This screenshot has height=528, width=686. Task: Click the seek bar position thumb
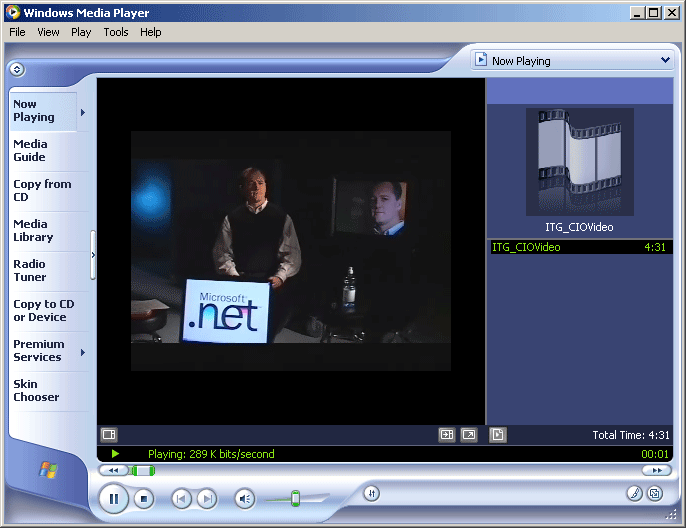tap(143, 471)
